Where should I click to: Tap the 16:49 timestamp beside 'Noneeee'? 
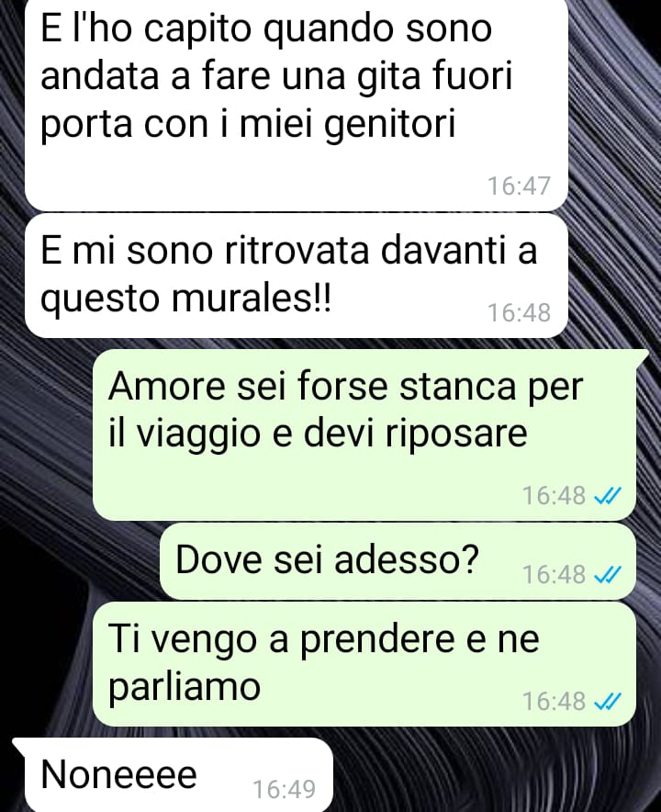coord(284,790)
